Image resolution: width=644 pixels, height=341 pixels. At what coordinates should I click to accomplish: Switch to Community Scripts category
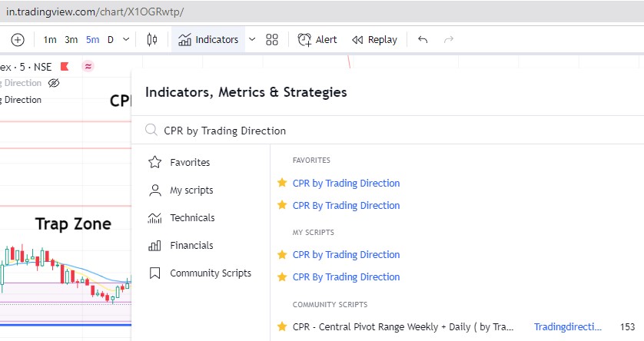click(210, 273)
